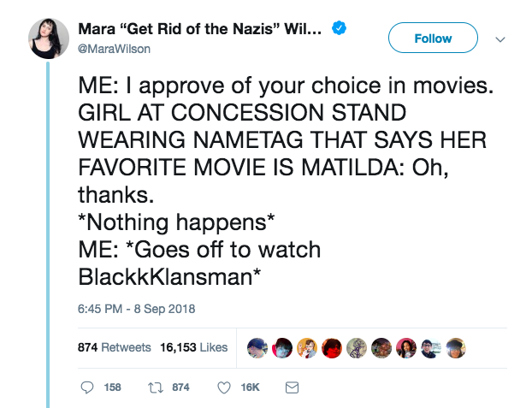The height and width of the screenshot is (408, 532).
Task: Click the last liker avatar in the row
Action: 456,348
